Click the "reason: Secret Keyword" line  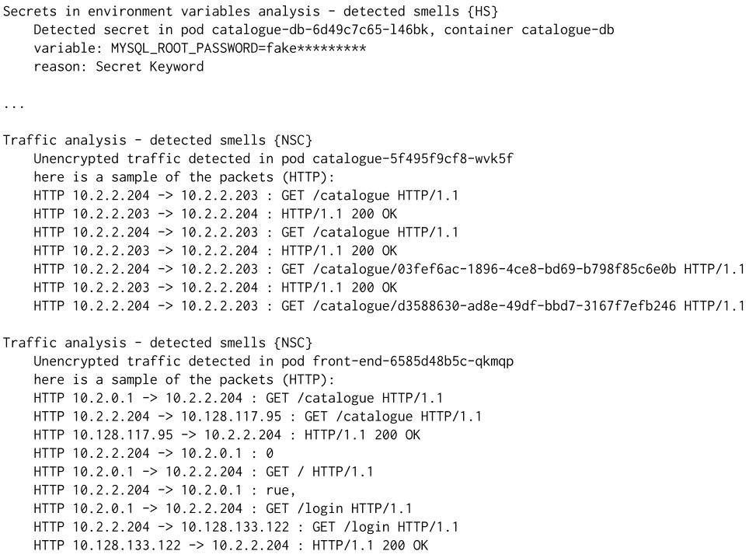pyautogui.click(x=118, y=67)
